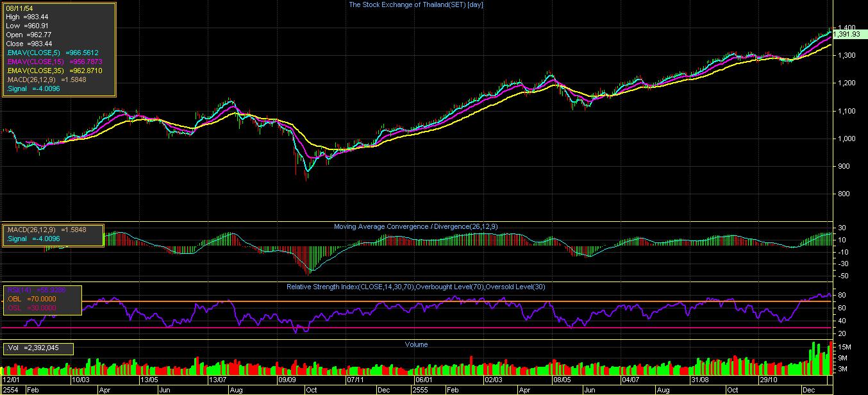Click the "1,200" price axis label

pyautogui.click(x=847, y=83)
